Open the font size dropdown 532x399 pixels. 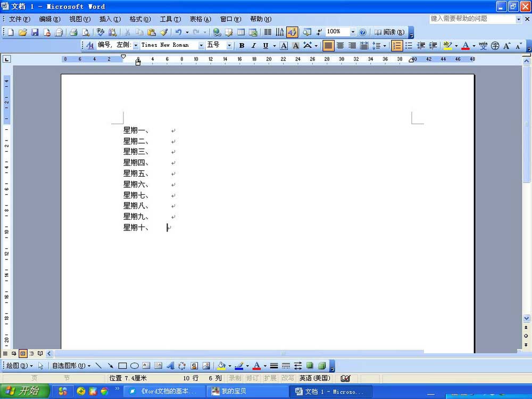pyautogui.click(x=229, y=45)
